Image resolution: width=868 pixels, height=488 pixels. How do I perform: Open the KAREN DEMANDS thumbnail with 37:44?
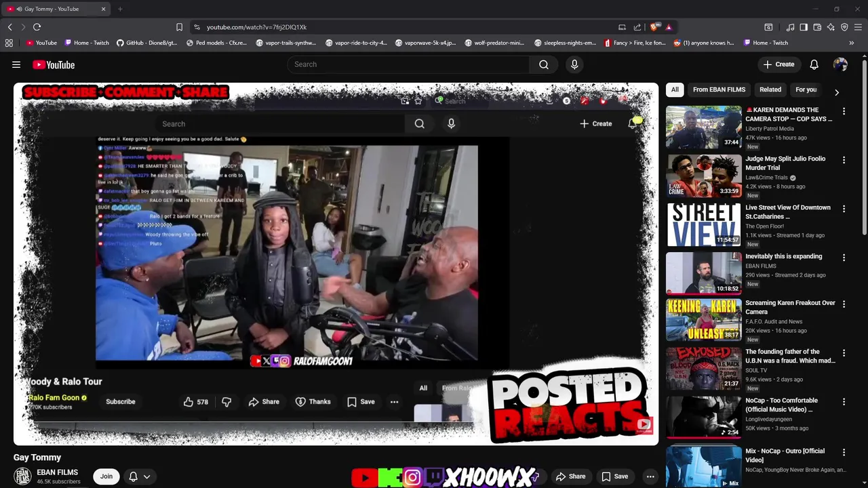(x=704, y=127)
